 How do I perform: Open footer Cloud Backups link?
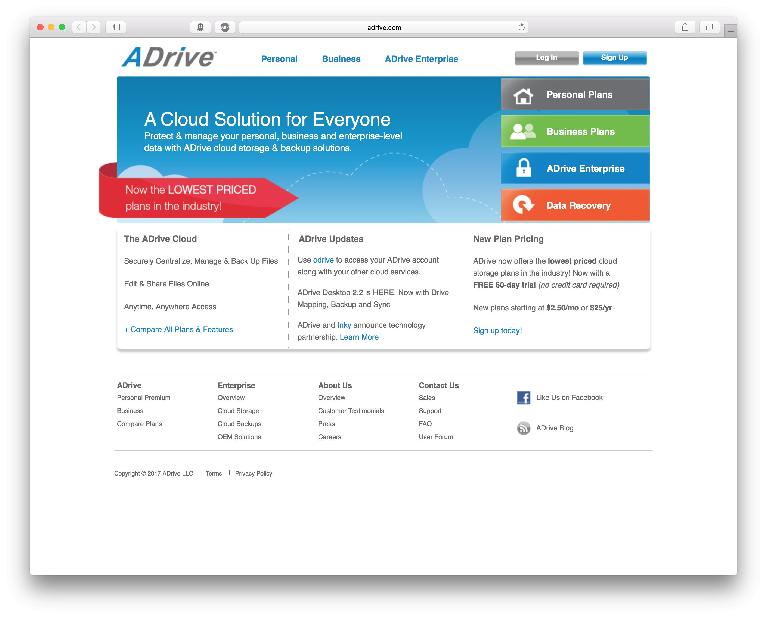click(x=240, y=424)
